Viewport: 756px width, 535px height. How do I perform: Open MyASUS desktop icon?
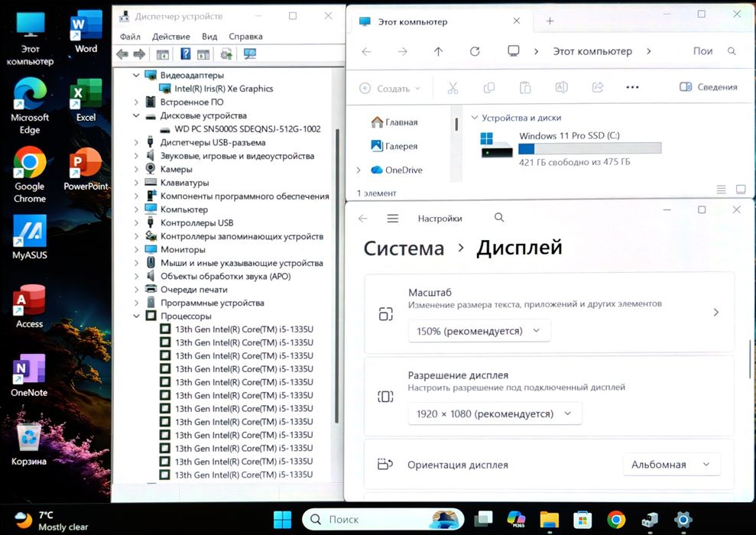[x=30, y=237]
